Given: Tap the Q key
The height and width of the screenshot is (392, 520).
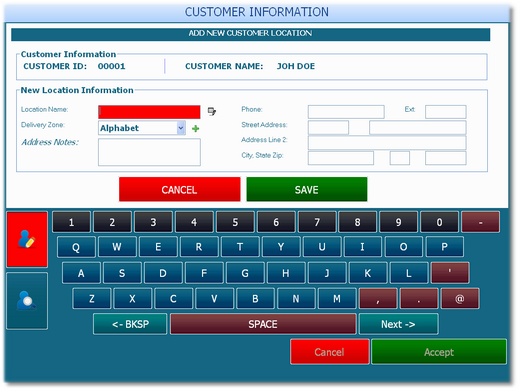Looking at the screenshot, I should 76,247.
